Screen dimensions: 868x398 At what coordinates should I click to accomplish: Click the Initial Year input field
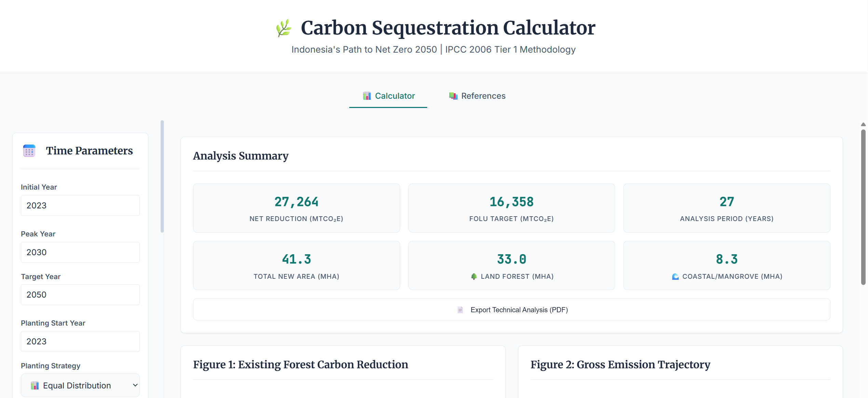[80, 205]
